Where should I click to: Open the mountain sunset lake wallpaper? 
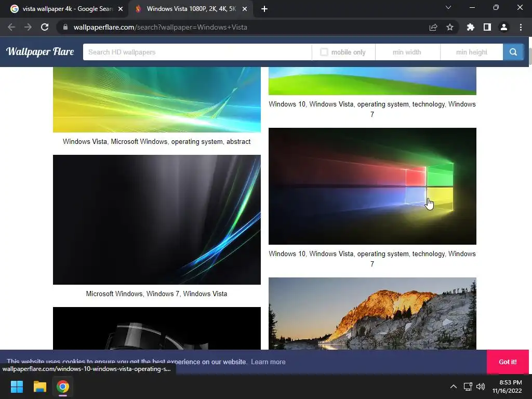pos(372,313)
